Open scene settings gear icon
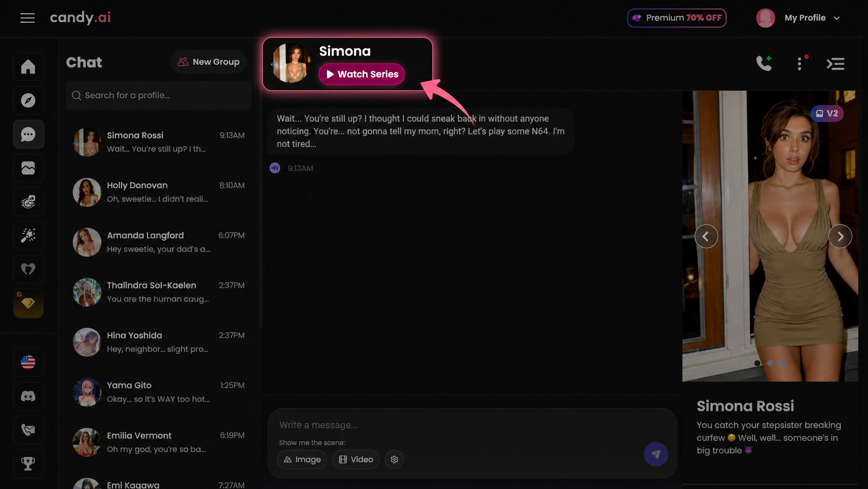This screenshot has width=868, height=489. click(x=394, y=459)
